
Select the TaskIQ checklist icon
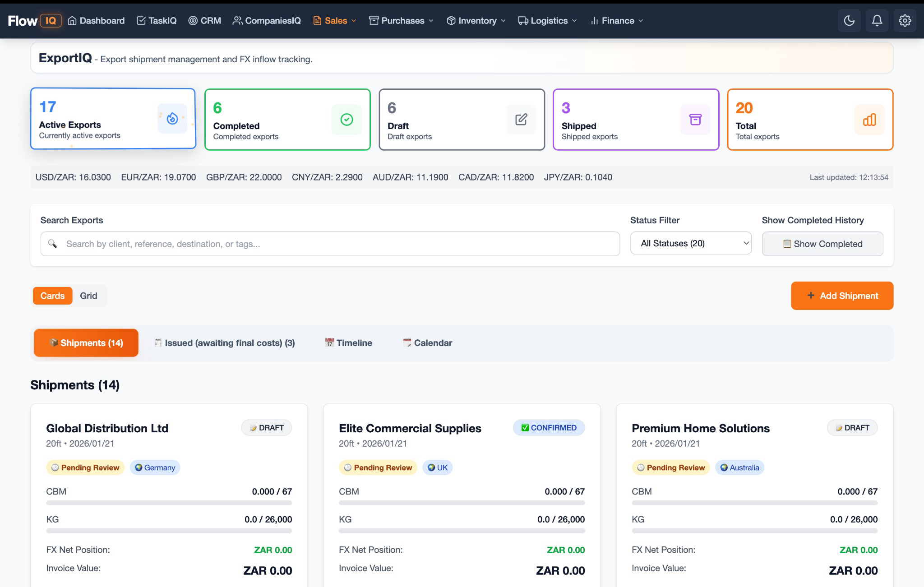pyautogui.click(x=141, y=20)
